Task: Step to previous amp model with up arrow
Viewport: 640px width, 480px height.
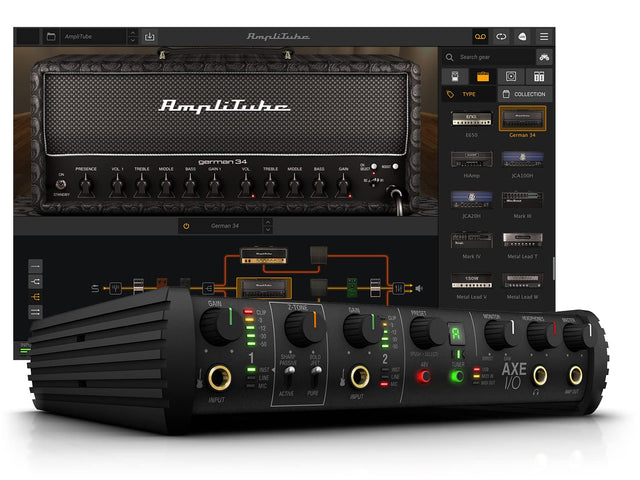Action: pyautogui.click(x=268, y=222)
